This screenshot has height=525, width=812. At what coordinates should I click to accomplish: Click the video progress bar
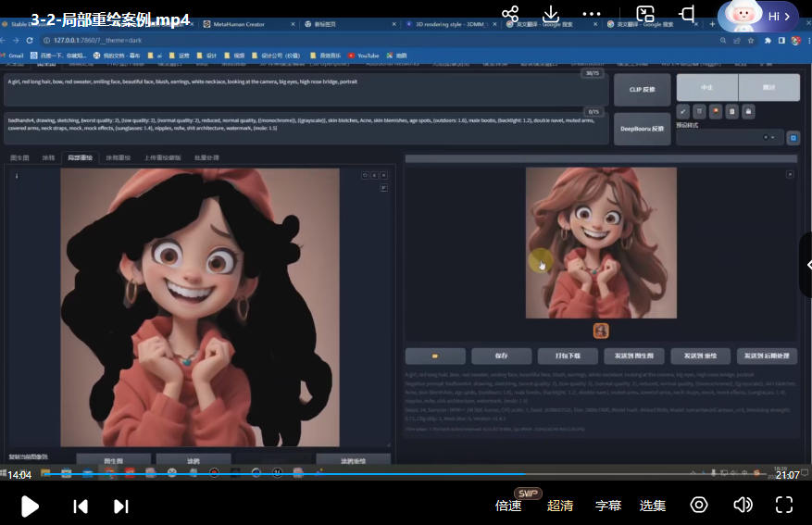point(406,474)
